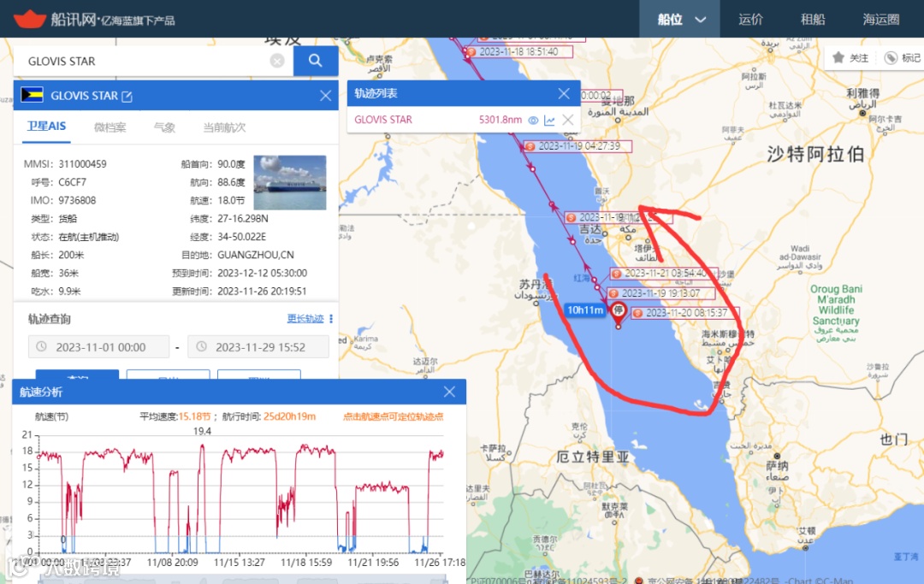Set end date field 2023-11-29 15:52
The height and width of the screenshot is (584, 924).
pos(258,347)
